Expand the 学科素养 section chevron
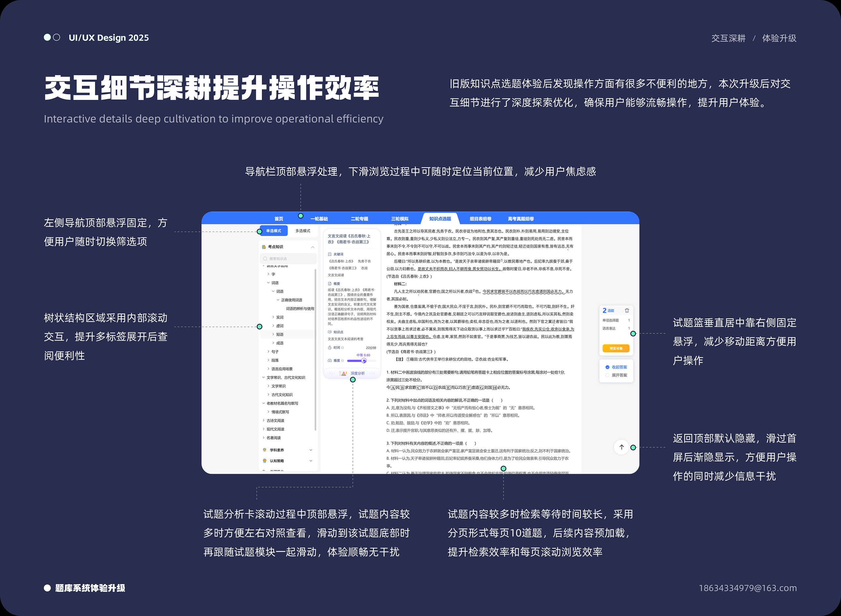841x616 pixels. [x=310, y=450]
